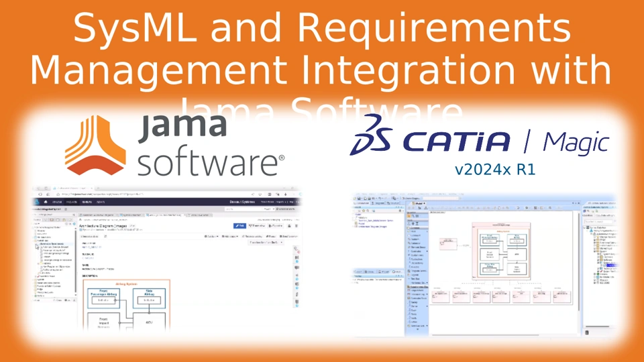Select Architecture Diagram tree item in CATIA containment tree
The height and width of the screenshot is (362, 644).
click(x=372, y=227)
